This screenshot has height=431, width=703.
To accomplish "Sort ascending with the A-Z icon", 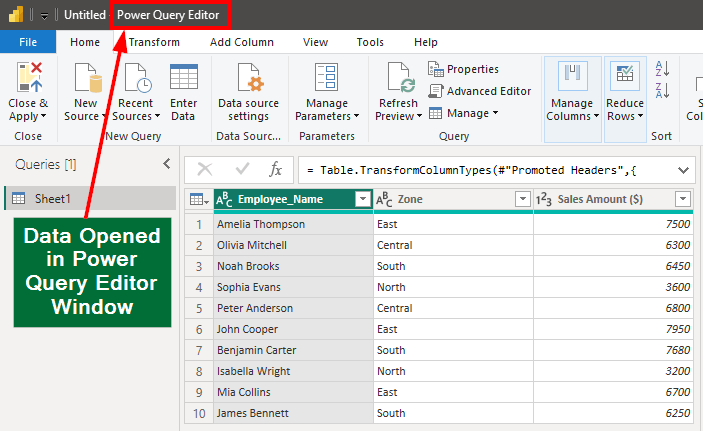I will [x=662, y=69].
